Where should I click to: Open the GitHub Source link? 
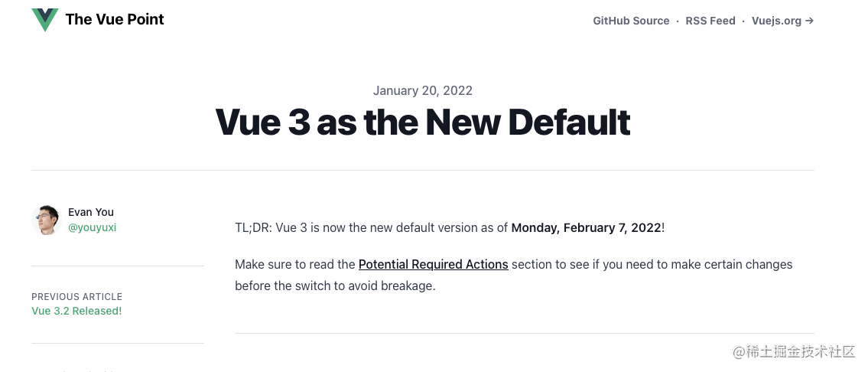point(631,21)
